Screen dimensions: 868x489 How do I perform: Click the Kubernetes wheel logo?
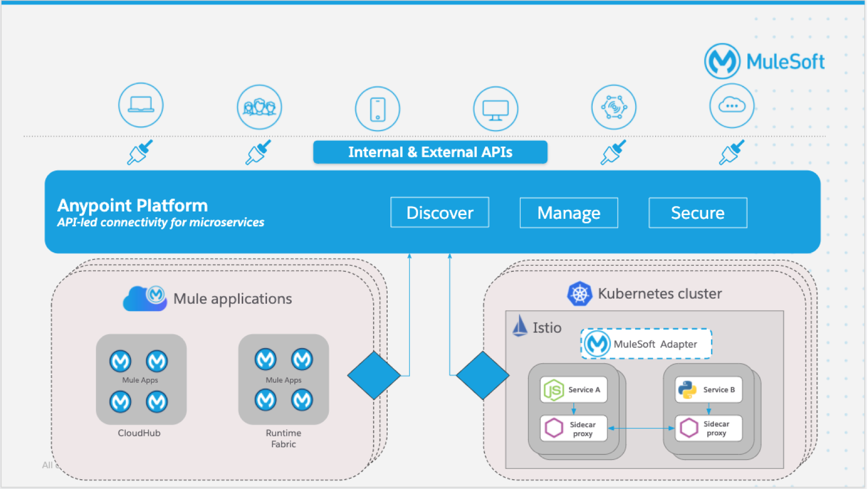pyautogui.click(x=579, y=294)
